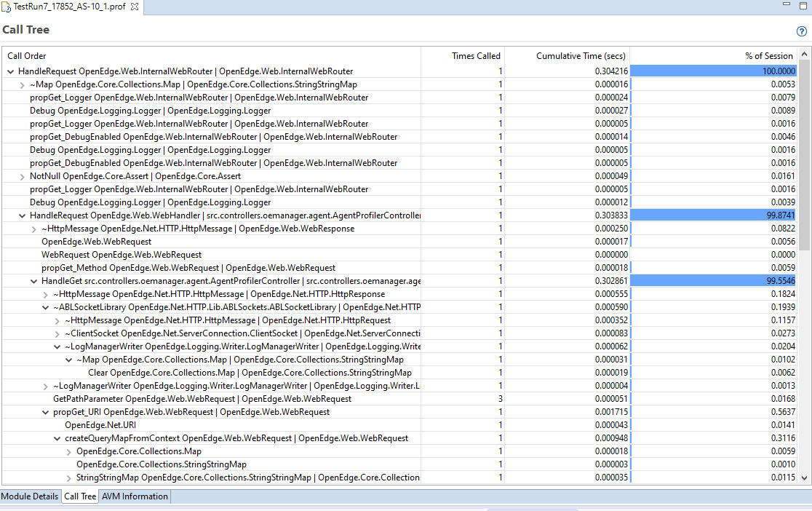Collapse the top HandleRequest InternalWebRouter node
This screenshot has height=511, width=812.
tap(10, 71)
